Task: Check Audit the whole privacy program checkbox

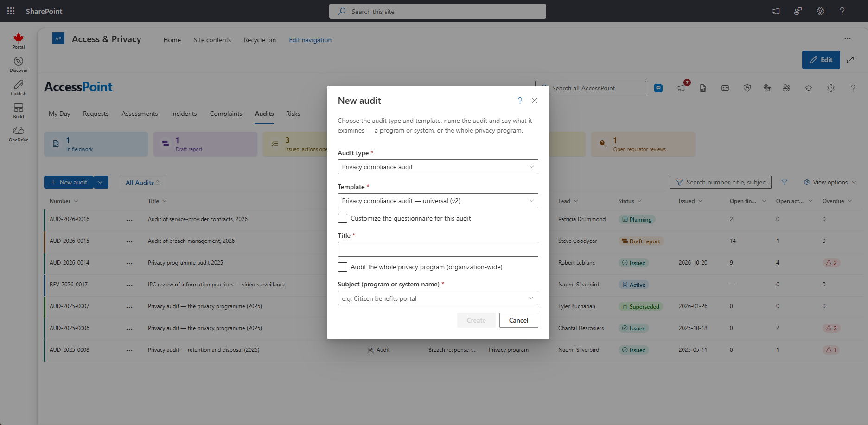Action: coord(343,267)
